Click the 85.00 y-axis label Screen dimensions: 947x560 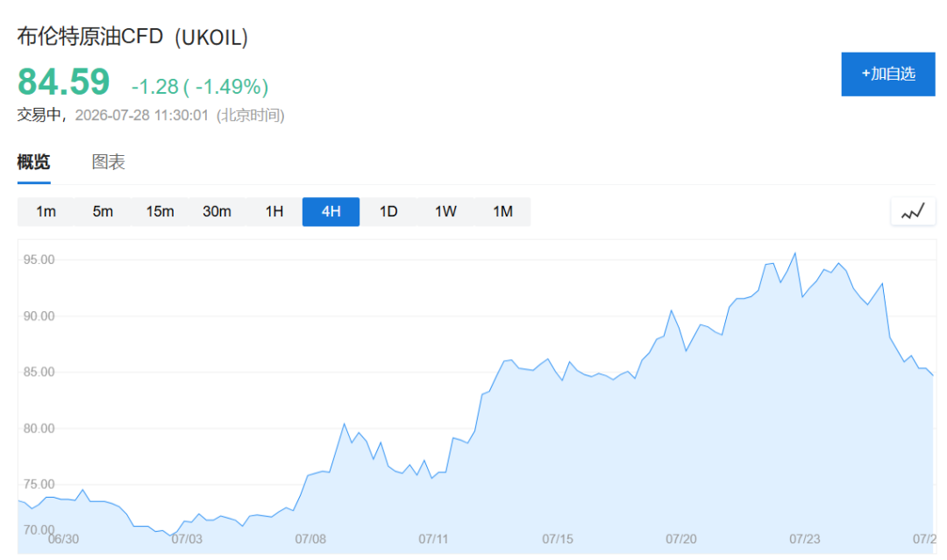coord(39,372)
